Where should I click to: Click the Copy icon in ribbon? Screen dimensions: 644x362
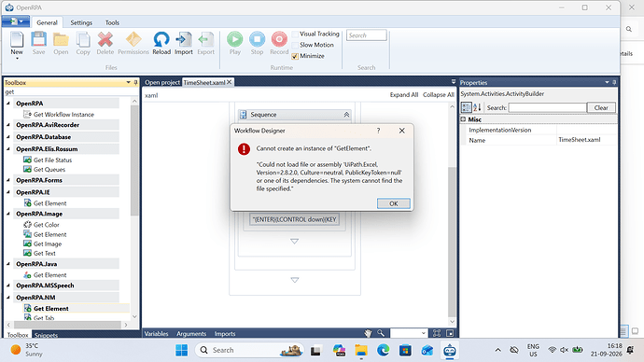(83, 40)
